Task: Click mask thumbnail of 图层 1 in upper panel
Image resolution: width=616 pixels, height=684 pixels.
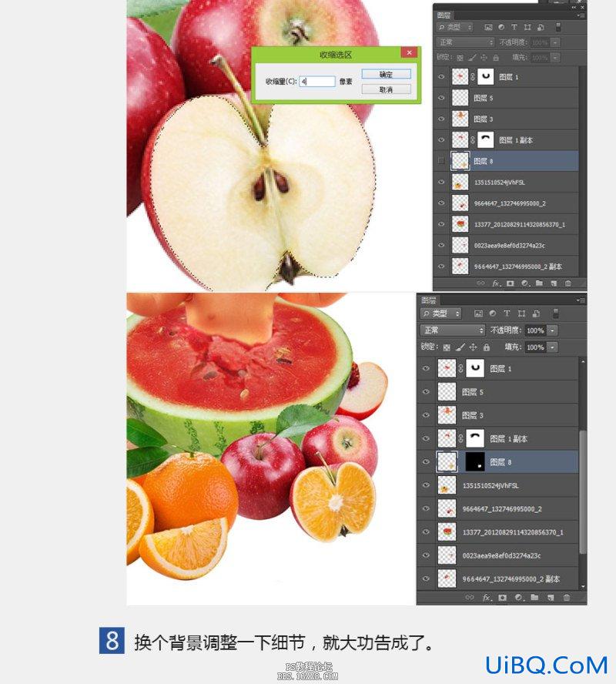Action: (x=485, y=77)
